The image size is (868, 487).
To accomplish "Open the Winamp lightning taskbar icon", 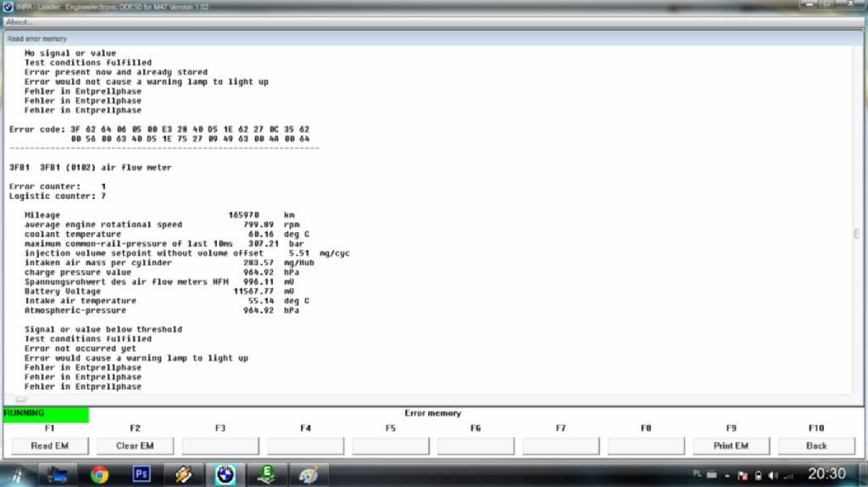I will click(x=183, y=475).
